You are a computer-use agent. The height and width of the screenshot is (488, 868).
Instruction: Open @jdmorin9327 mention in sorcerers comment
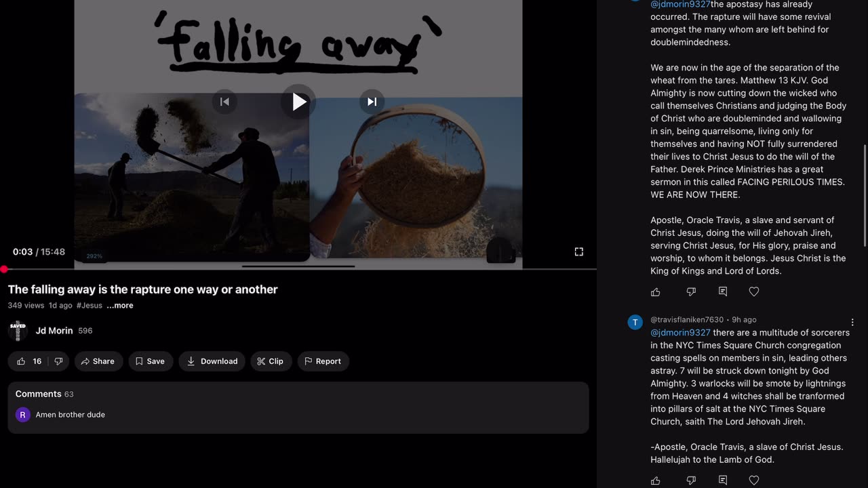pyautogui.click(x=681, y=333)
